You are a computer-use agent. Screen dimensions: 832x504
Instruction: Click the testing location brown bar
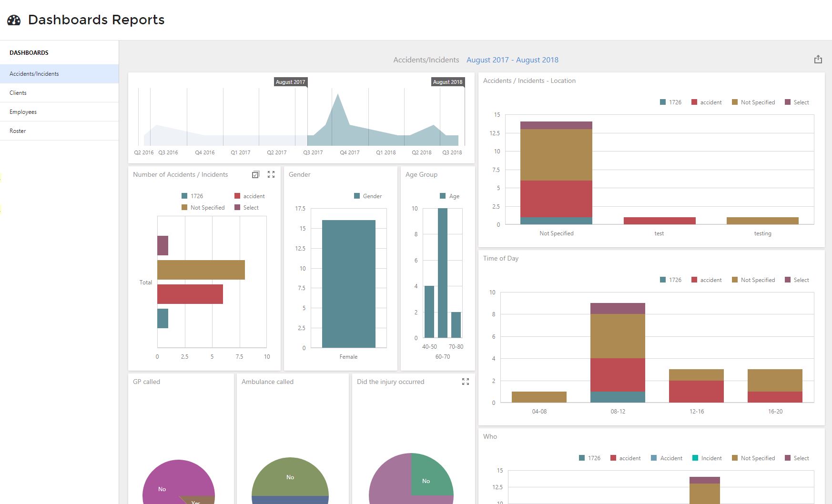pyautogui.click(x=762, y=221)
